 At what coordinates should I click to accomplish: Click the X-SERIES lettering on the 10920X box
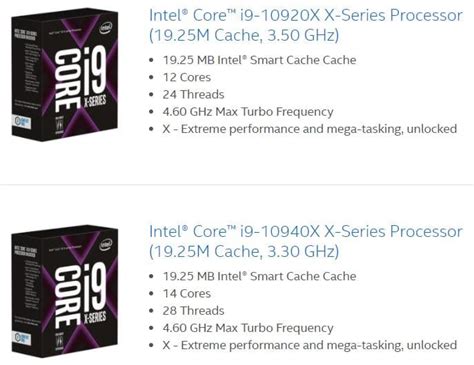click(95, 101)
